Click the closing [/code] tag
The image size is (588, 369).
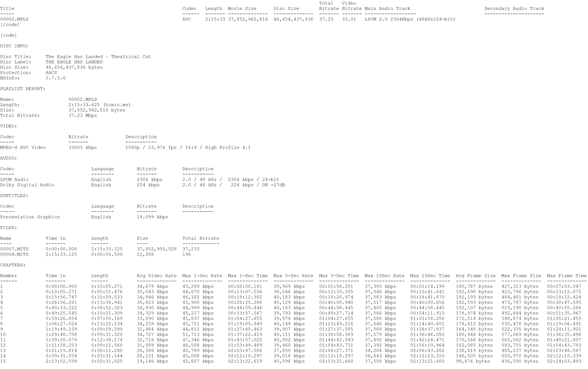[10, 25]
